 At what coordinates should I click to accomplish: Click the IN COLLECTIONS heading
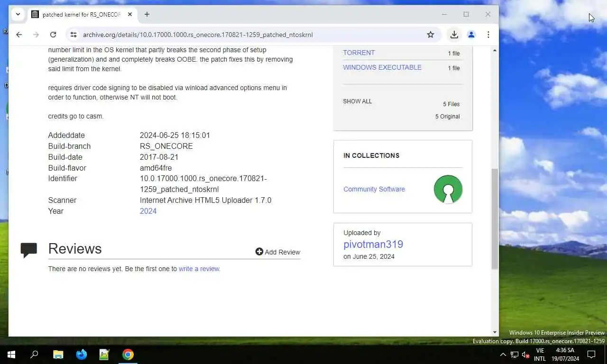(x=371, y=155)
